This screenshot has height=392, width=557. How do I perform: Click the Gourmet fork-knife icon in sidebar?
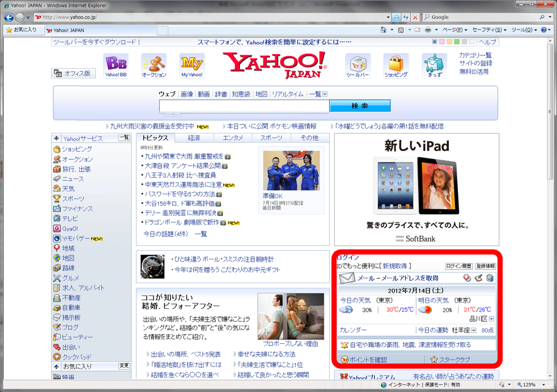pyautogui.click(x=57, y=278)
